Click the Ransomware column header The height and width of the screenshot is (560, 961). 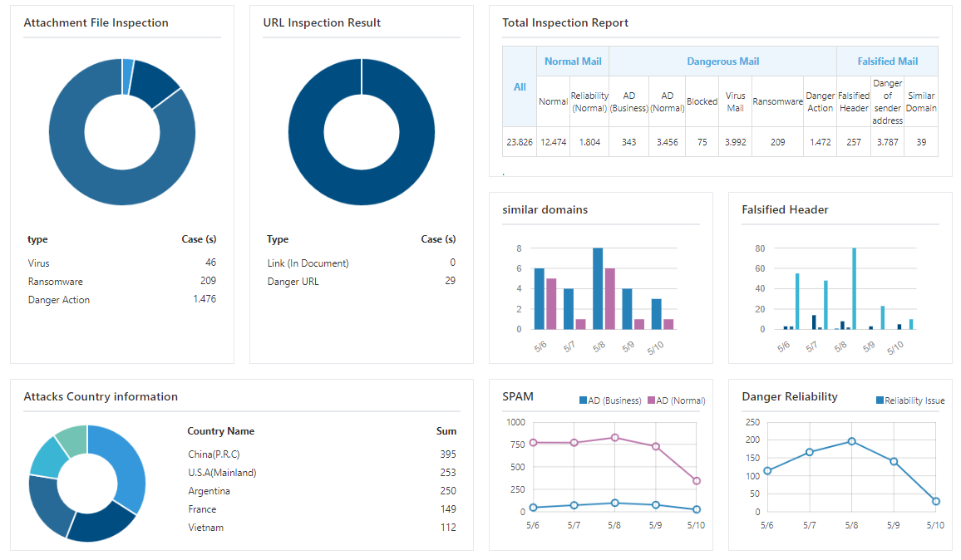coord(777,101)
